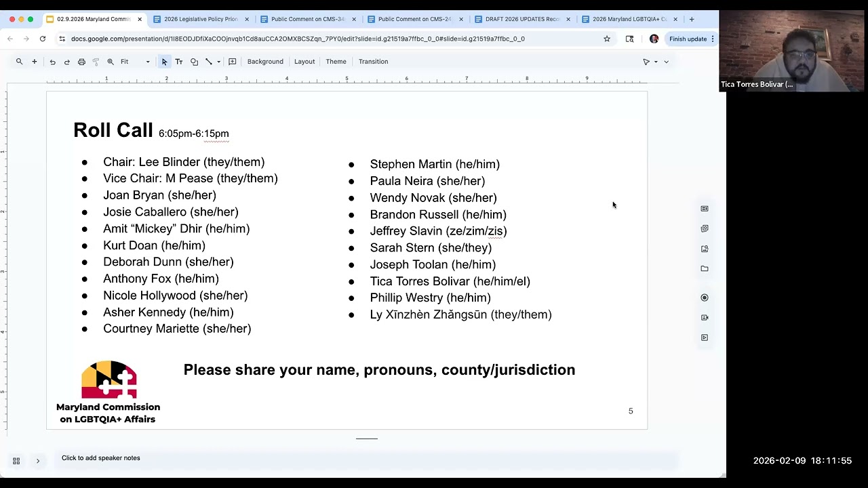Switch to DRAFT 2026 UPDATES tab
Image resolution: width=868 pixels, height=488 pixels.
(x=522, y=19)
